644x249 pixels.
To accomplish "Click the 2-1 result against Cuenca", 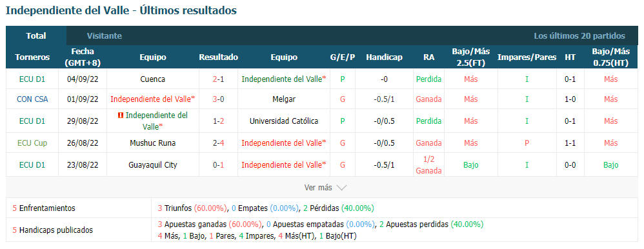I will pos(219,79).
